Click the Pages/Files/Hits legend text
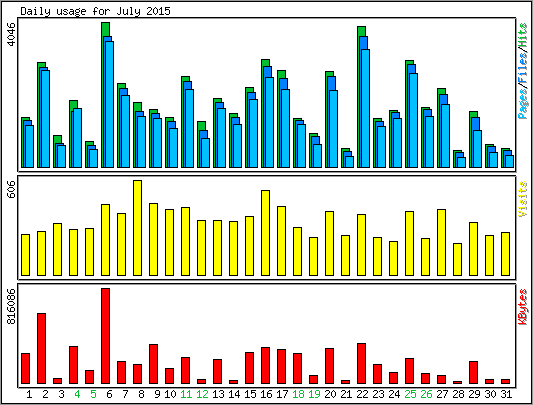The width and height of the screenshot is (533, 405). pyautogui.click(x=523, y=71)
